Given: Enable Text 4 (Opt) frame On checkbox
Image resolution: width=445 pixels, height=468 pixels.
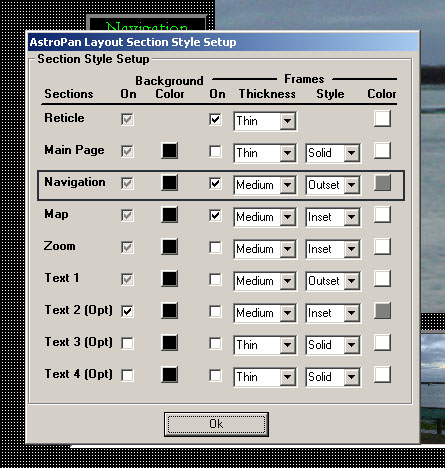Looking at the screenshot, I should pyautogui.click(x=215, y=375).
